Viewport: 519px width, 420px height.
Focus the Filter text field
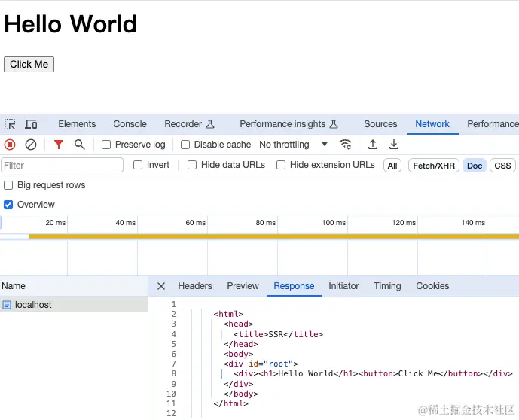(x=63, y=165)
